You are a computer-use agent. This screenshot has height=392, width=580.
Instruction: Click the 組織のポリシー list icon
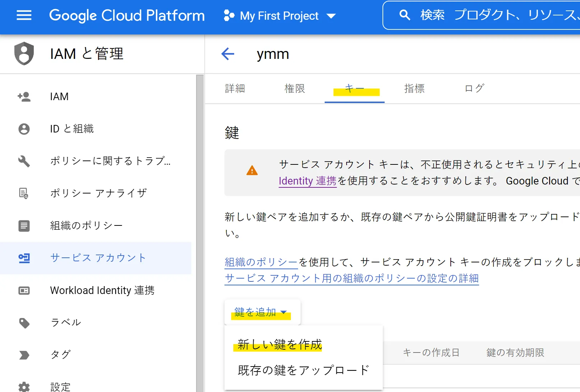pos(24,226)
